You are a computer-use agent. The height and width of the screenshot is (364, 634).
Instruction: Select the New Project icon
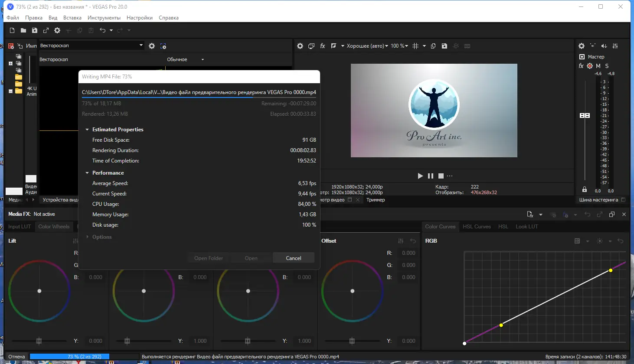pyautogui.click(x=11, y=30)
